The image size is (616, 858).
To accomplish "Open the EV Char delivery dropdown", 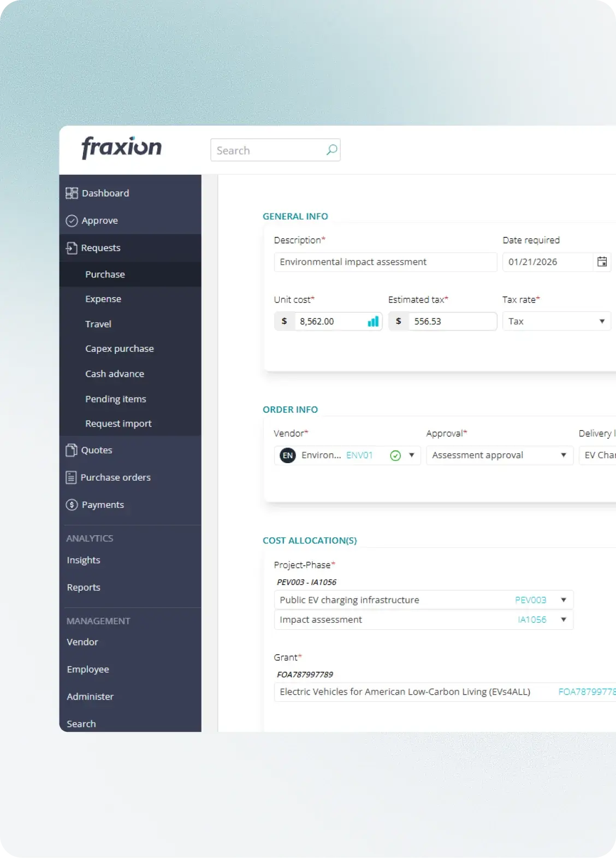I will (x=597, y=455).
